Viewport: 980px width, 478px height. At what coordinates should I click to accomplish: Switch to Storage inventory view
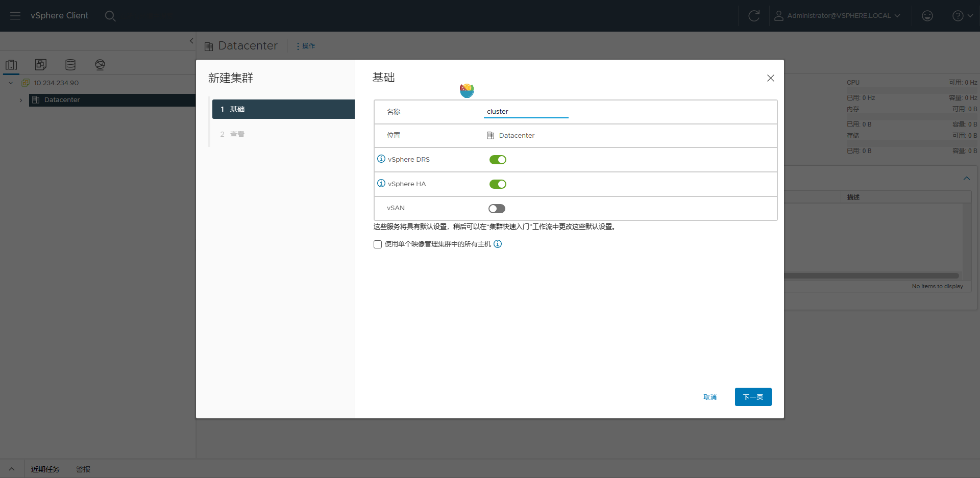tap(70, 65)
